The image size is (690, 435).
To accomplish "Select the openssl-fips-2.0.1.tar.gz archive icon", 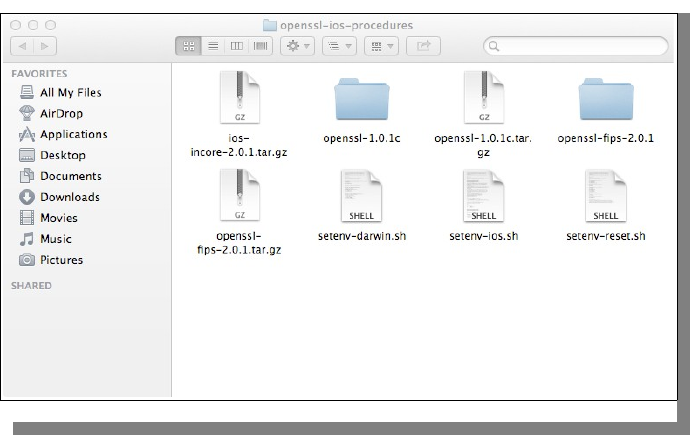I will (239, 195).
